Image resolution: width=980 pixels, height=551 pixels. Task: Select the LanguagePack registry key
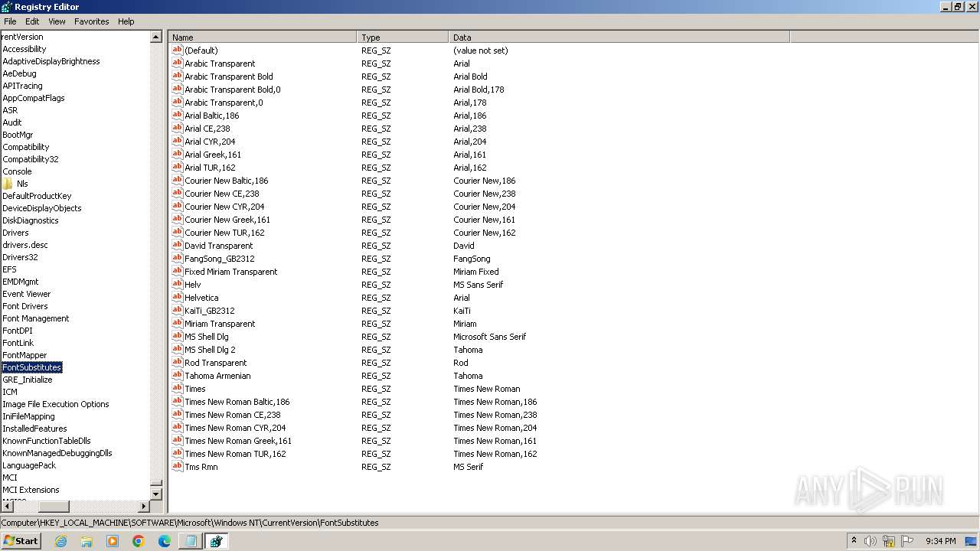tap(29, 465)
